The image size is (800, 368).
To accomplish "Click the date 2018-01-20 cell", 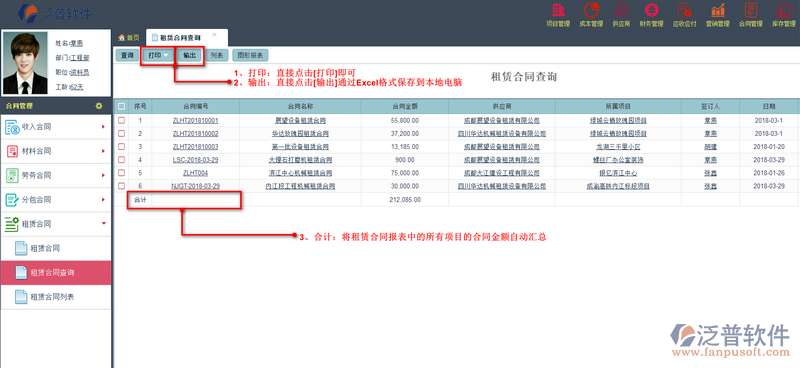I will [x=769, y=147].
